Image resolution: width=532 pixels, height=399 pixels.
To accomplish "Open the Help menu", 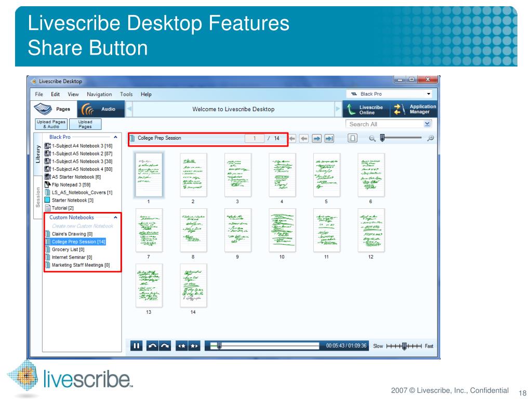I will 146,95.
